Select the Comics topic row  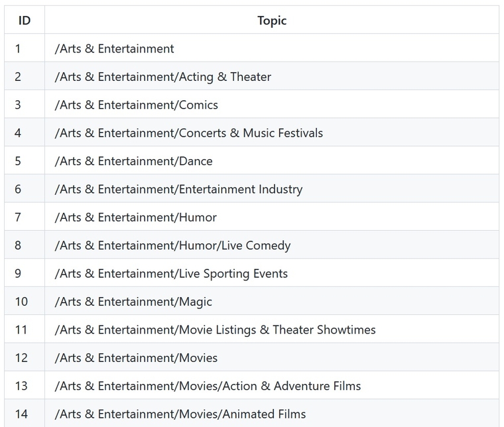point(252,104)
